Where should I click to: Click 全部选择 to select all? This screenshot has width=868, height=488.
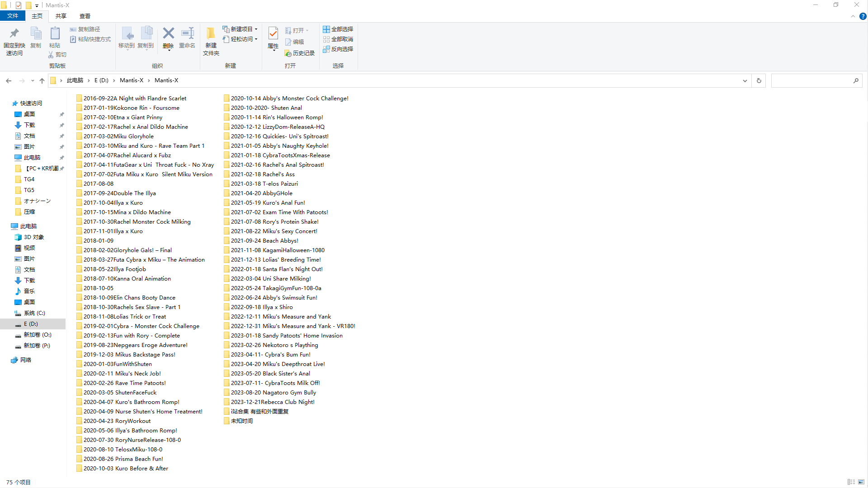pyautogui.click(x=338, y=29)
